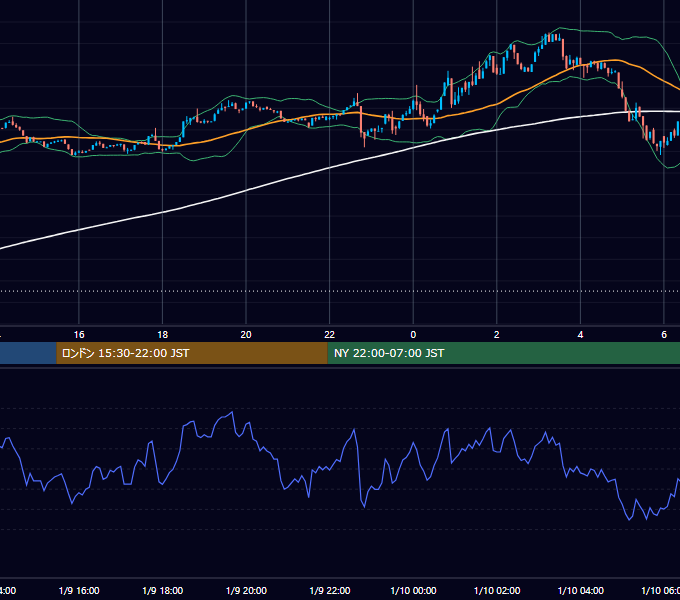The width and height of the screenshot is (680, 600).
Task: Click the 16 hour label on the time axis
Action: [79, 335]
